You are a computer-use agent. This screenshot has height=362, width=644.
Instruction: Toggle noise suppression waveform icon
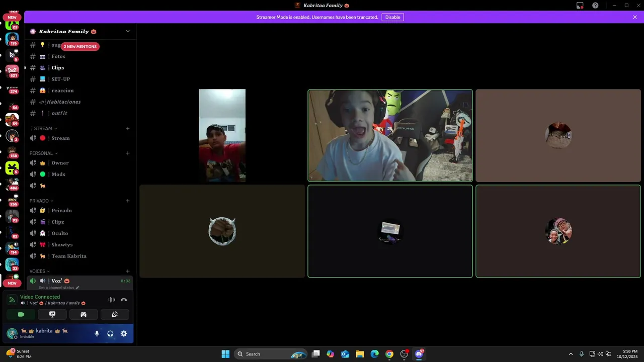(112, 300)
